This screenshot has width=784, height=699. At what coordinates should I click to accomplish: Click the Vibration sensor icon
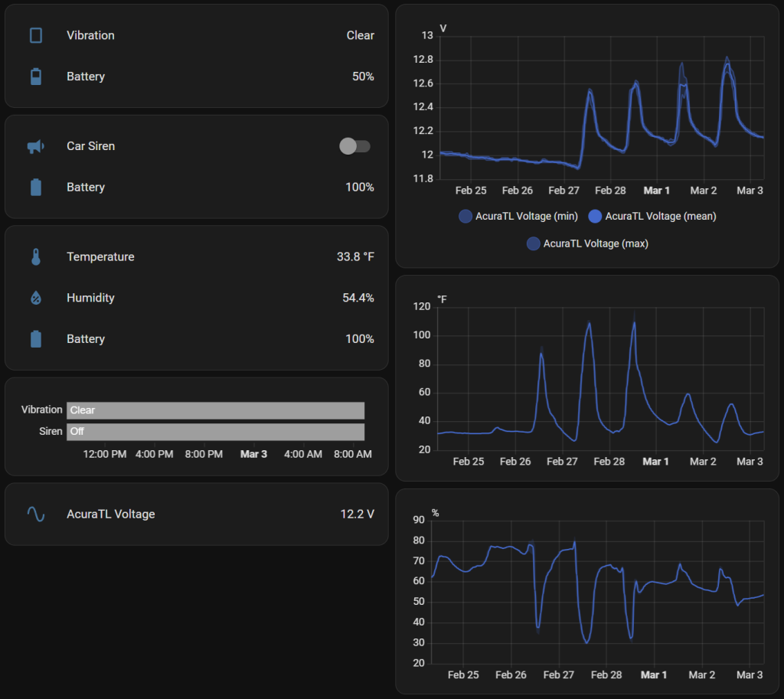[x=35, y=35]
